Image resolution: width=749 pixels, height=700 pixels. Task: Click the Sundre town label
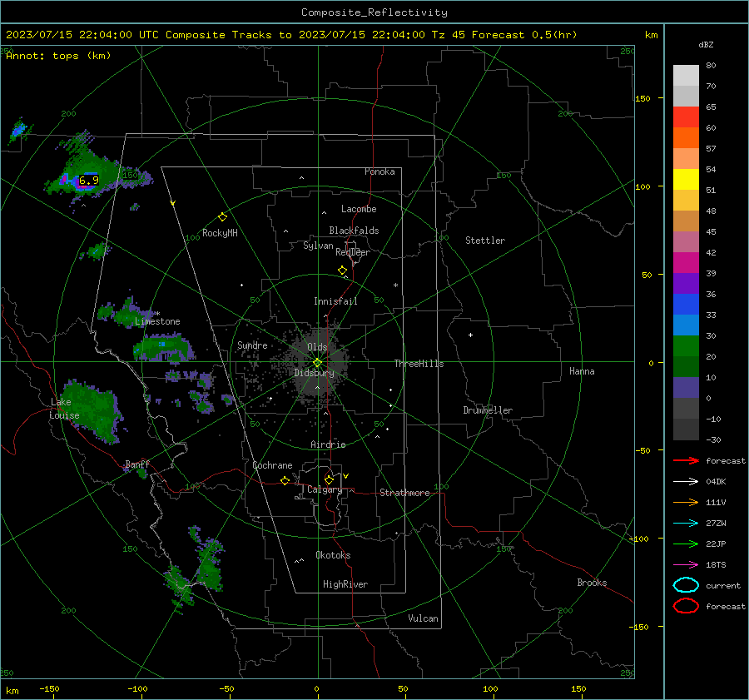point(252,345)
